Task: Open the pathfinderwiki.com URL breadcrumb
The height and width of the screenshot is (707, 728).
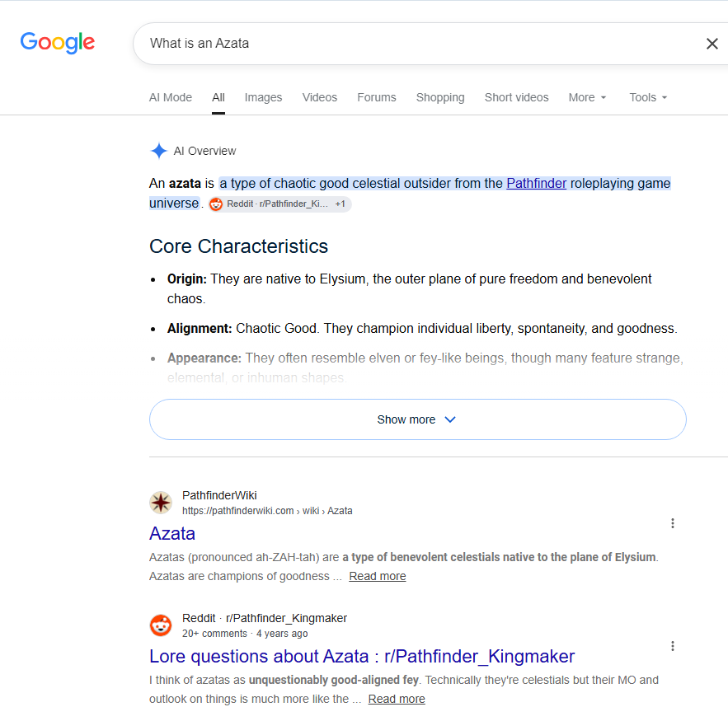Action: 267,511
